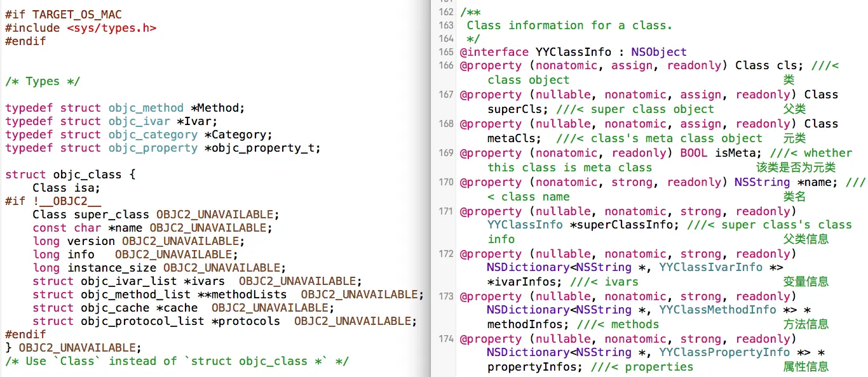Click 'struct objc_ivar_list *ivars' line

(x=132, y=281)
